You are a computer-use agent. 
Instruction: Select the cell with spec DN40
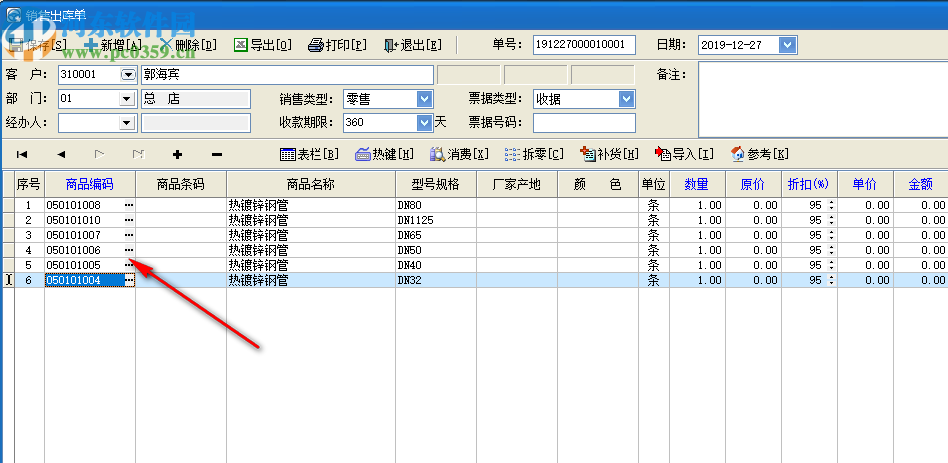(x=437, y=265)
